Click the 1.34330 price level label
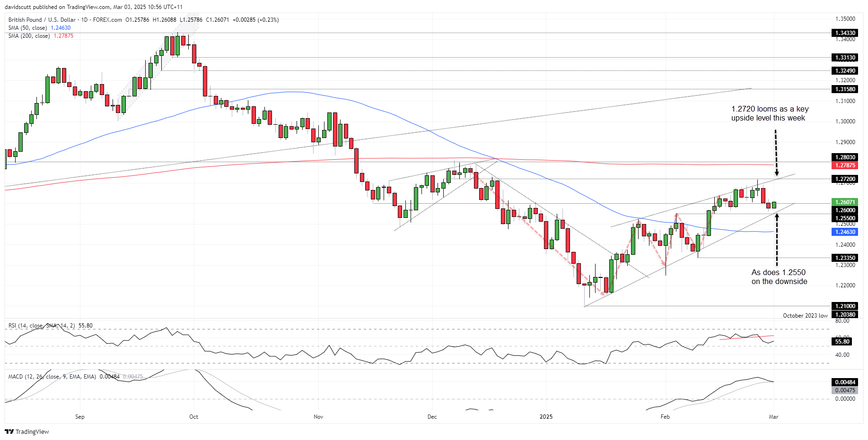 pyautogui.click(x=845, y=33)
